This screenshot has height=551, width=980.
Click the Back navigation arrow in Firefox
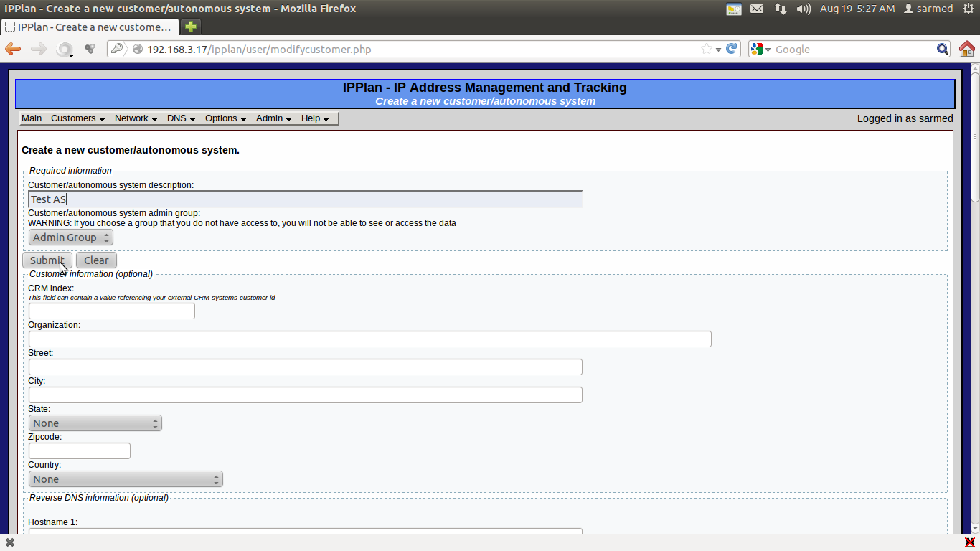(12, 49)
